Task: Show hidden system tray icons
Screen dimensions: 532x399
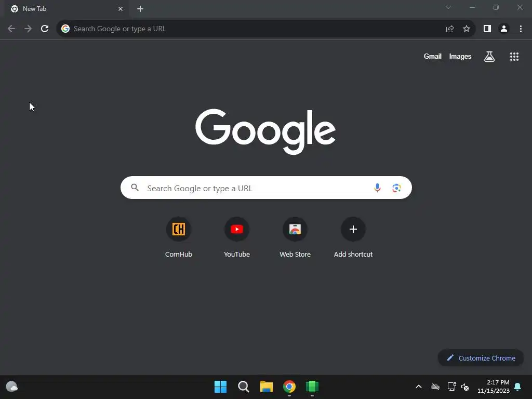Action: click(x=419, y=387)
